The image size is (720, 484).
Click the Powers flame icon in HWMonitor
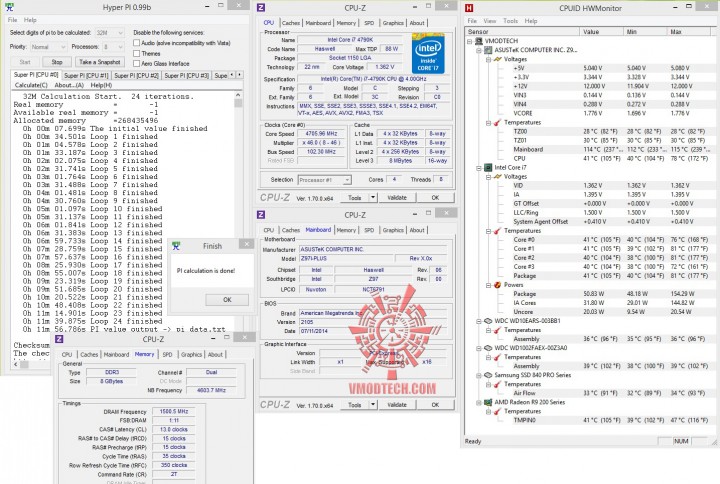pos(497,285)
